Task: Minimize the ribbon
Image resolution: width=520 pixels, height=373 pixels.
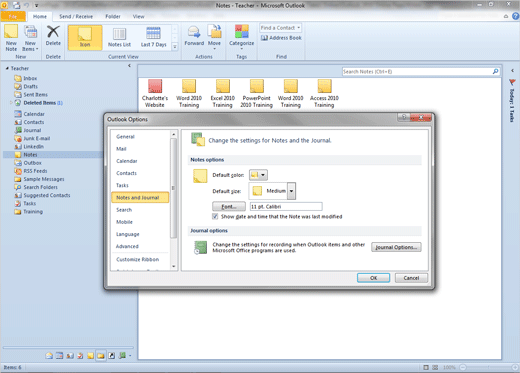Action: [506, 16]
